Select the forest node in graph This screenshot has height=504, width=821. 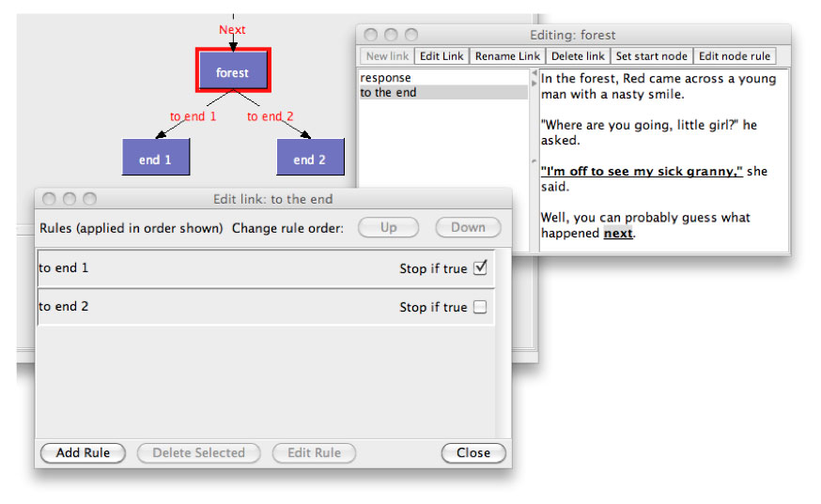[233, 70]
